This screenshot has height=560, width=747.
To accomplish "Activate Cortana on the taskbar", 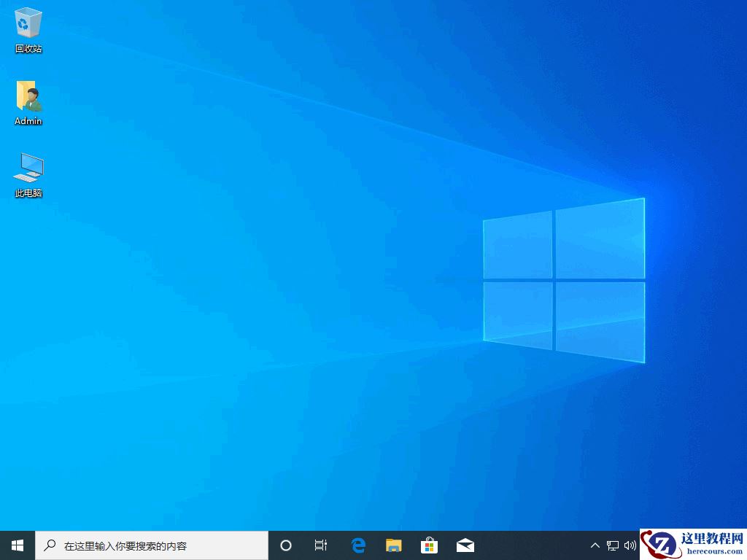I will pos(285,545).
